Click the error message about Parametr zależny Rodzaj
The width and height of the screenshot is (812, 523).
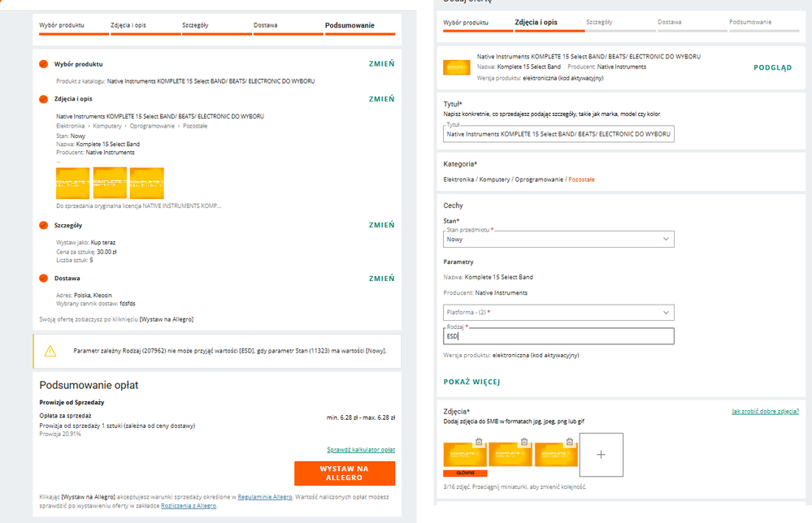click(x=230, y=351)
